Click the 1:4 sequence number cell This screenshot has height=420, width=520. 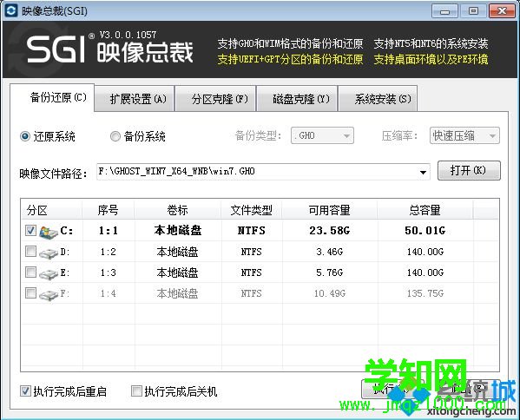coord(109,293)
